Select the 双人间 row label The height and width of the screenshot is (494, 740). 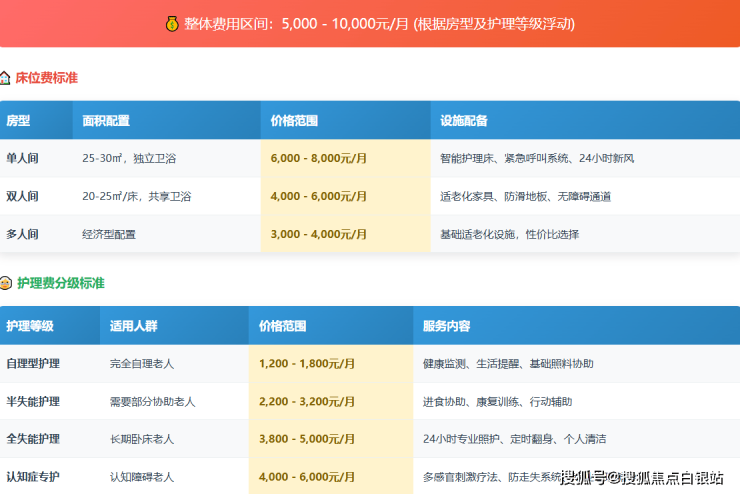22,196
